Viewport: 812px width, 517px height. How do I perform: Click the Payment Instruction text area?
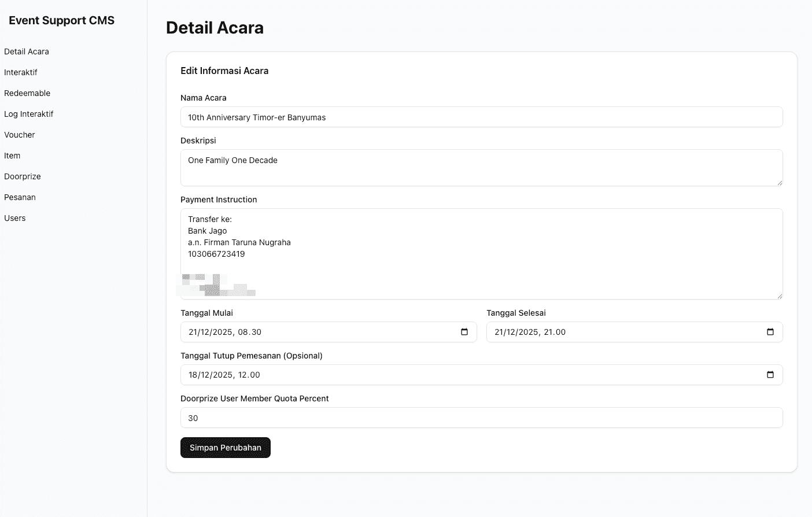481,254
